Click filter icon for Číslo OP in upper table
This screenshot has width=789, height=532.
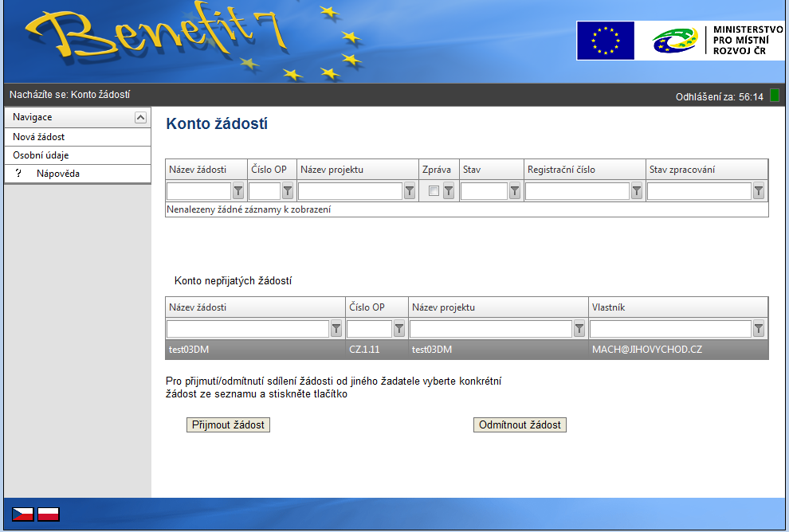(288, 191)
